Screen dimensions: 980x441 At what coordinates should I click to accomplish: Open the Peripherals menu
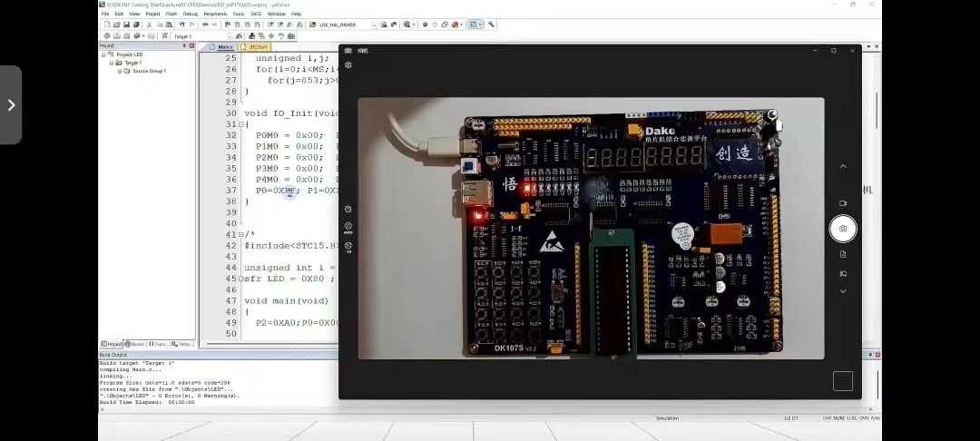pyautogui.click(x=215, y=14)
